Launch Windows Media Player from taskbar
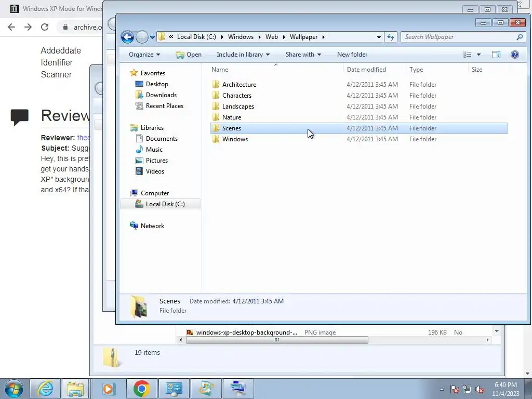This screenshot has width=532, height=399. 108,389
